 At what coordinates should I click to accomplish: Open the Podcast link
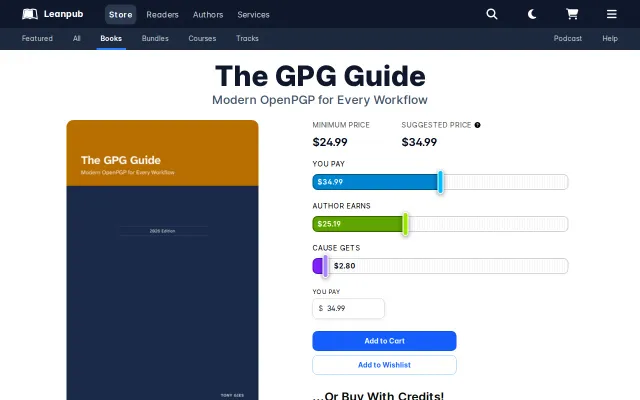[568, 38]
